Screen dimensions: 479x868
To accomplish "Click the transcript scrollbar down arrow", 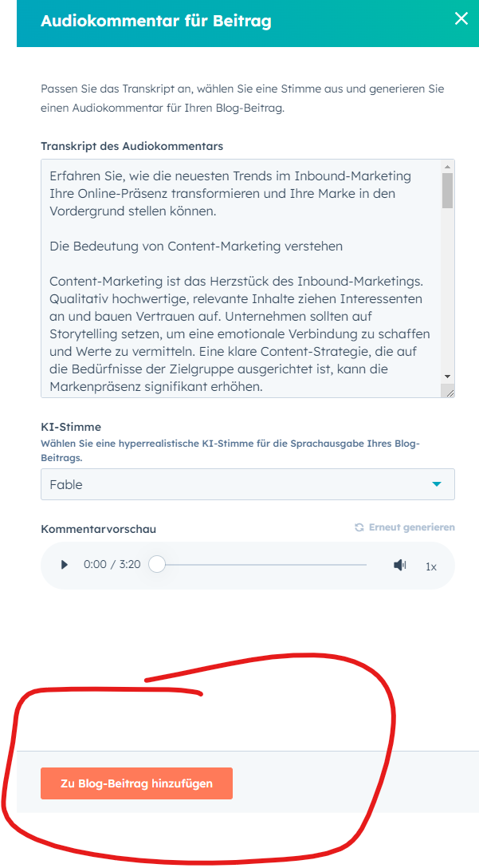I will tap(447, 377).
